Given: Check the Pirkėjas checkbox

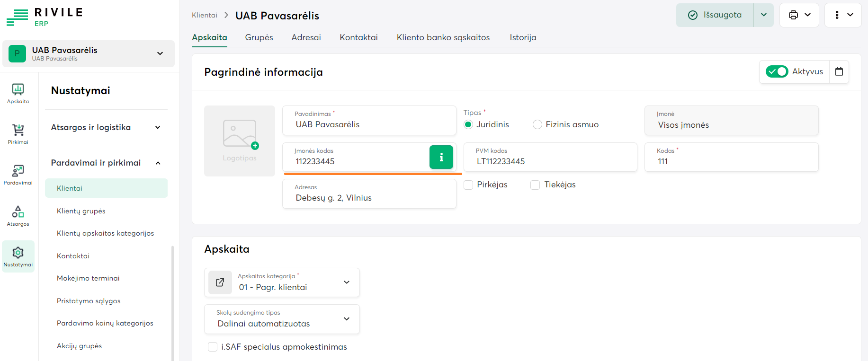Looking at the screenshot, I should [x=468, y=185].
